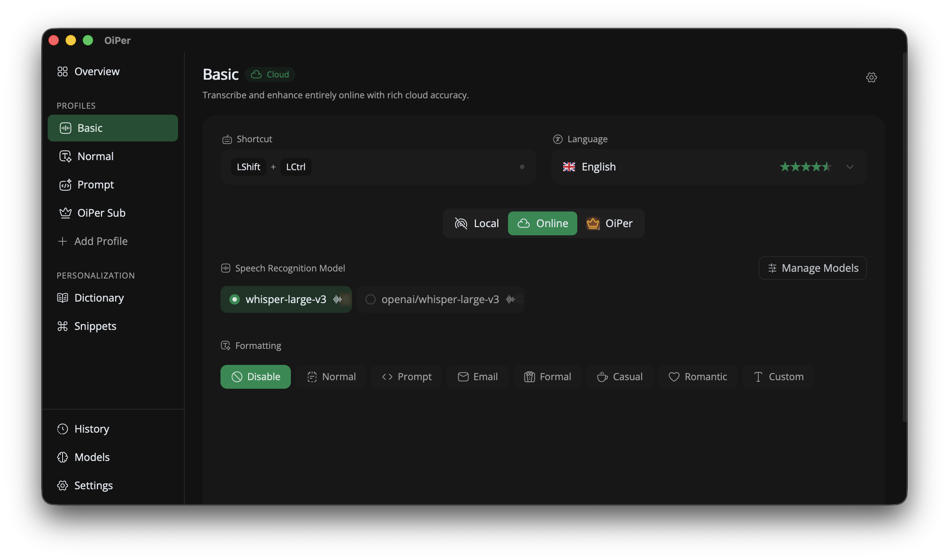Click the History clock icon
The image size is (949, 560).
coord(63,429)
